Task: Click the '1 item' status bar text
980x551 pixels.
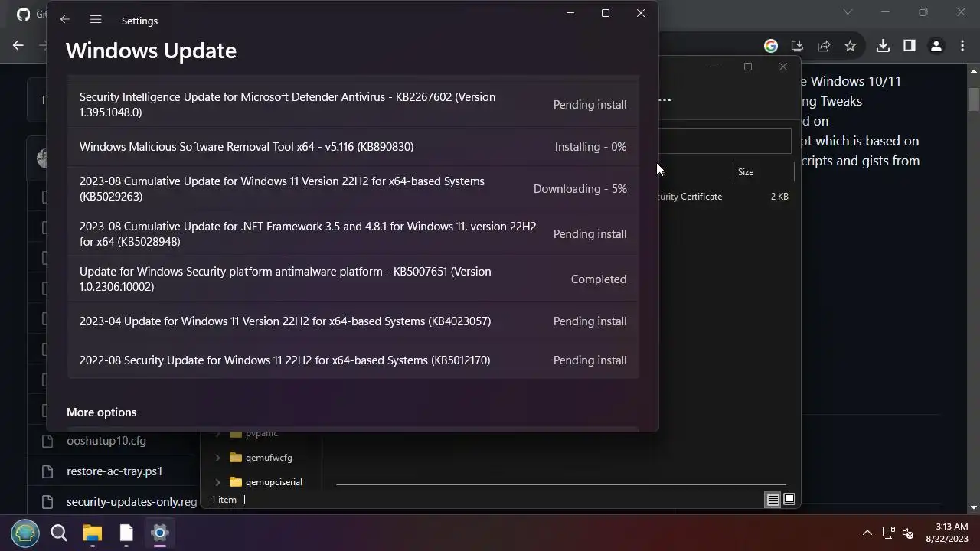Action: point(224,500)
